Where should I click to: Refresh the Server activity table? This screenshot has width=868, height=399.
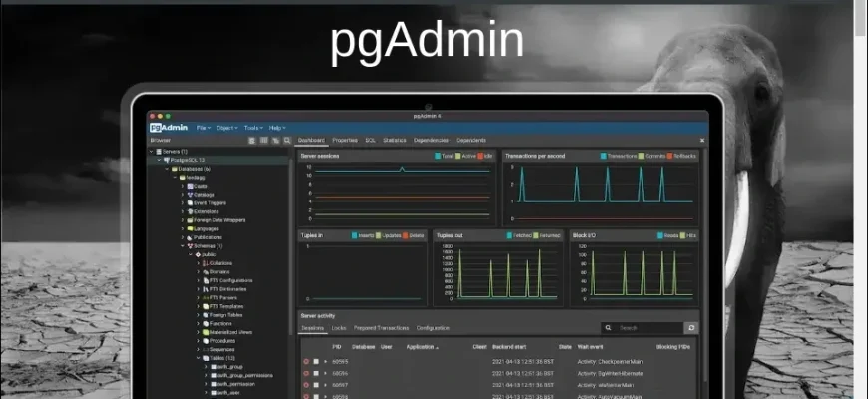[x=690, y=327]
